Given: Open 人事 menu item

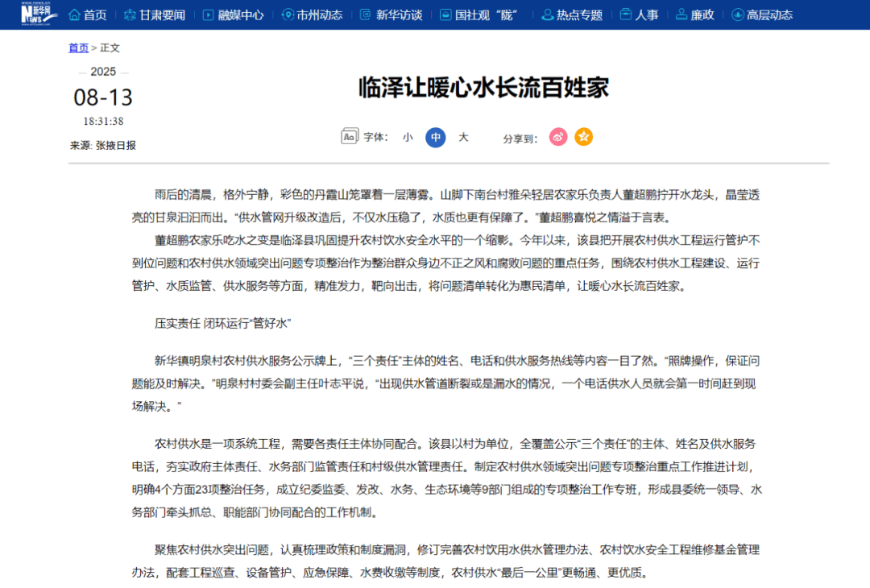Looking at the screenshot, I should 646,15.
